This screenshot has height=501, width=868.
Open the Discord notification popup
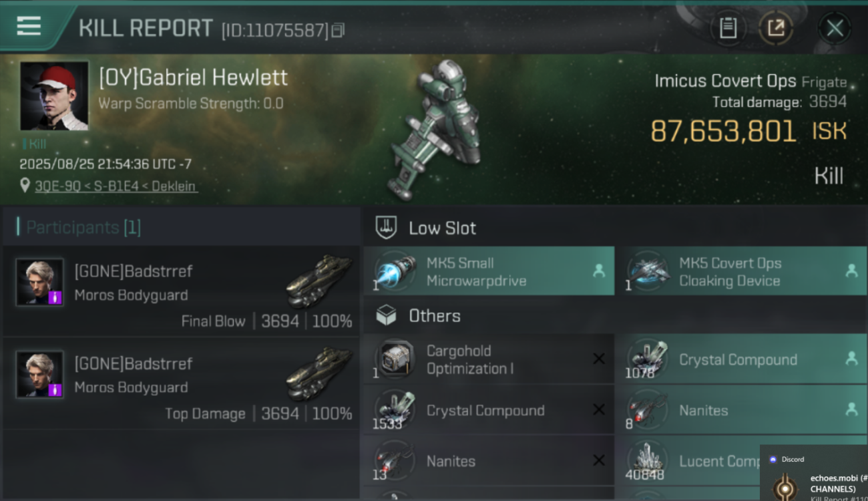(x=814, y=473)
